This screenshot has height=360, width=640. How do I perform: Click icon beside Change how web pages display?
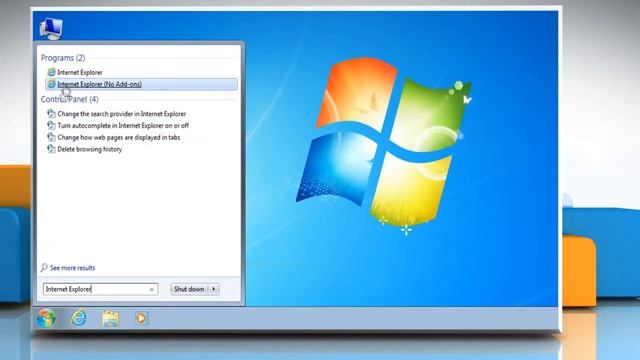tap(51, 137)
